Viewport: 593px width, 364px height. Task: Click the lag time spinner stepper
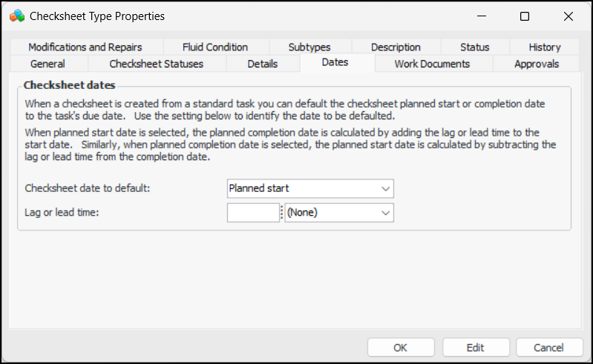[x=281, y=213]
